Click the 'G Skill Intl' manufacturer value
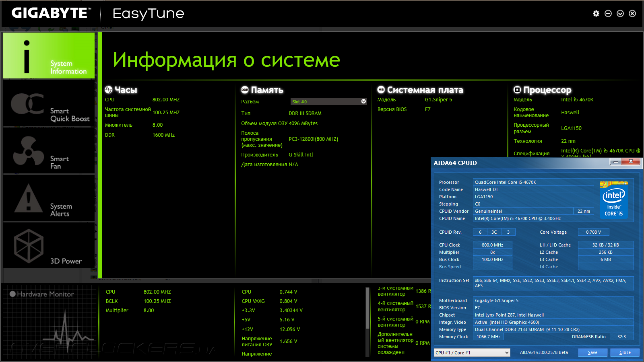The image size is (644, 362). (x=301, y=155)
